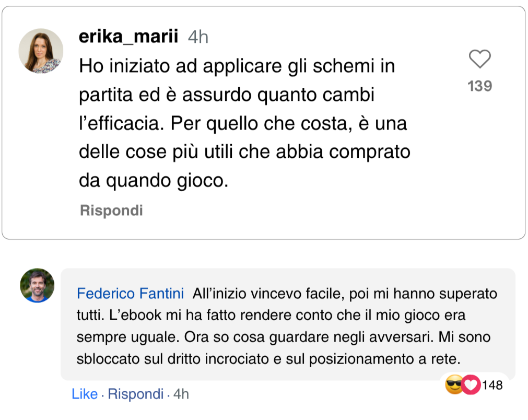Open the Federico Fantini name link
528x420 pixels.
[131, 294]
